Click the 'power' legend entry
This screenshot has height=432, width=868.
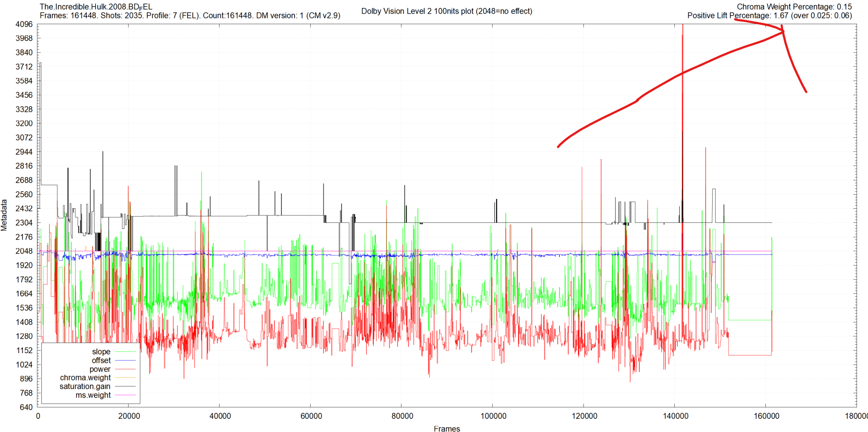pyautogui.click(x=100, y=369)
